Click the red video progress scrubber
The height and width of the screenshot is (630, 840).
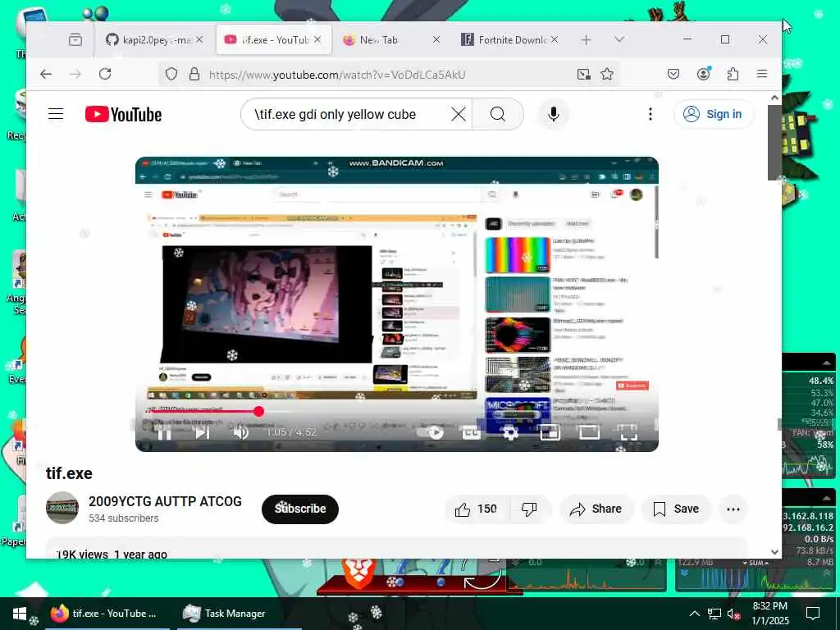click(x=258, y=412)
